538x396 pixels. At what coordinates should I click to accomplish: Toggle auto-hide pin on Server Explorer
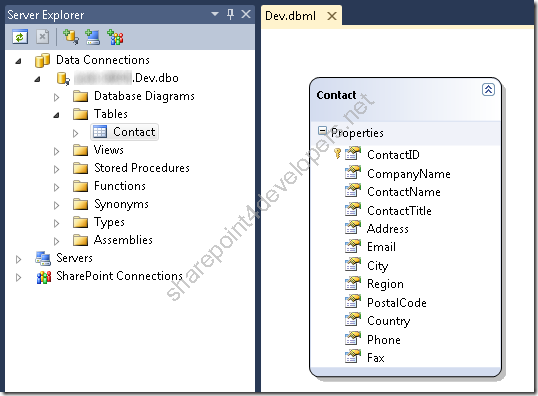pyautogui.click(x=231, y=14)
